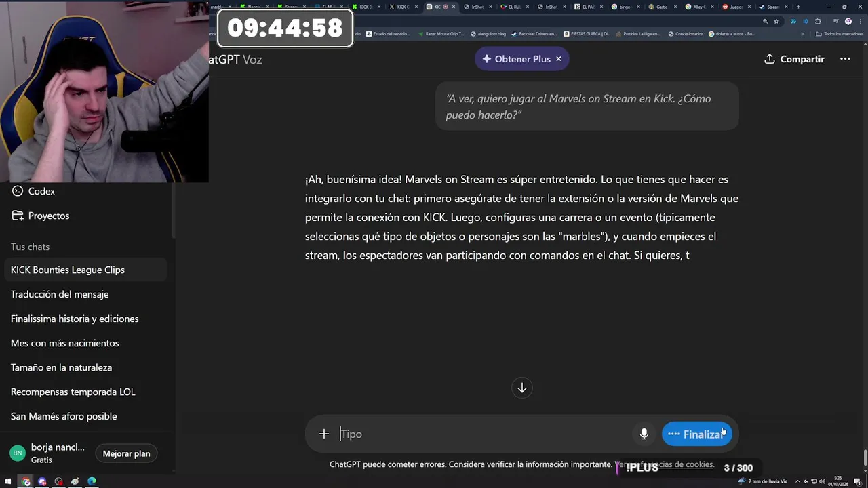Click the Tus chats section header

click(x=30, y=247)
